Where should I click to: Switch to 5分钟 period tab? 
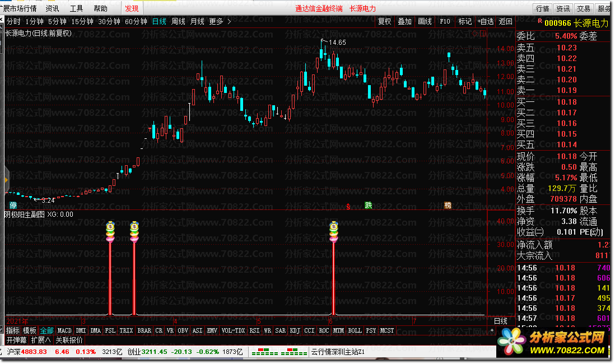[x=57, y=22]
